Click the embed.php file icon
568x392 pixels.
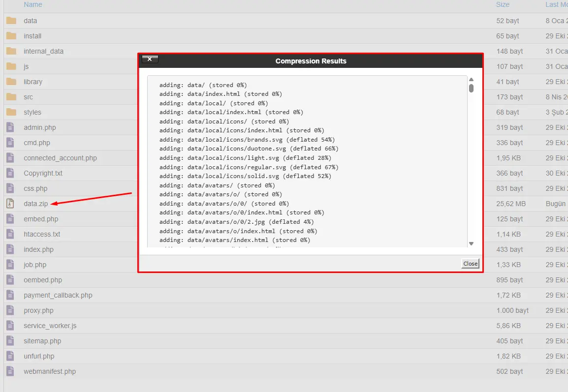[x=10, y=218]
